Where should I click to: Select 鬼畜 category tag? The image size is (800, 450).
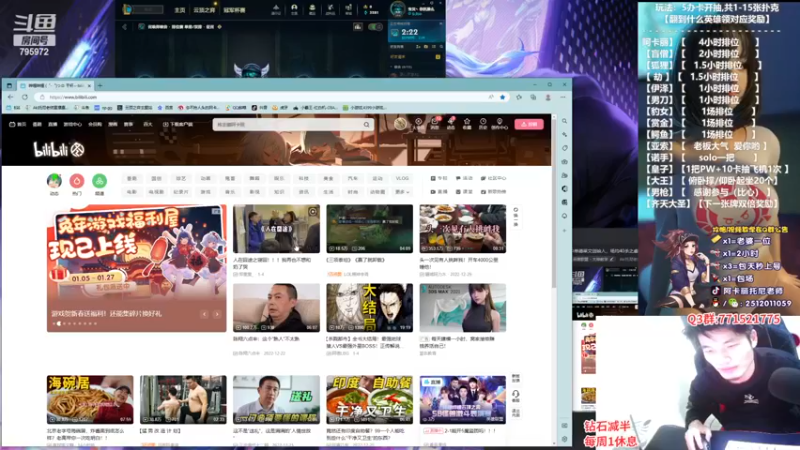[x=230, y=179]
